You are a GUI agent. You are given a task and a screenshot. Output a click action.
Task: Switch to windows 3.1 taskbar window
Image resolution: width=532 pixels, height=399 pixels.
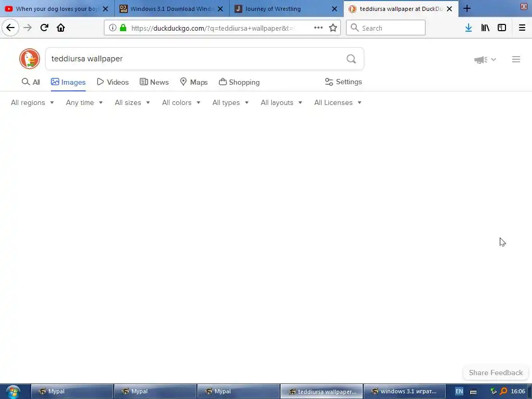coord(404,391)
